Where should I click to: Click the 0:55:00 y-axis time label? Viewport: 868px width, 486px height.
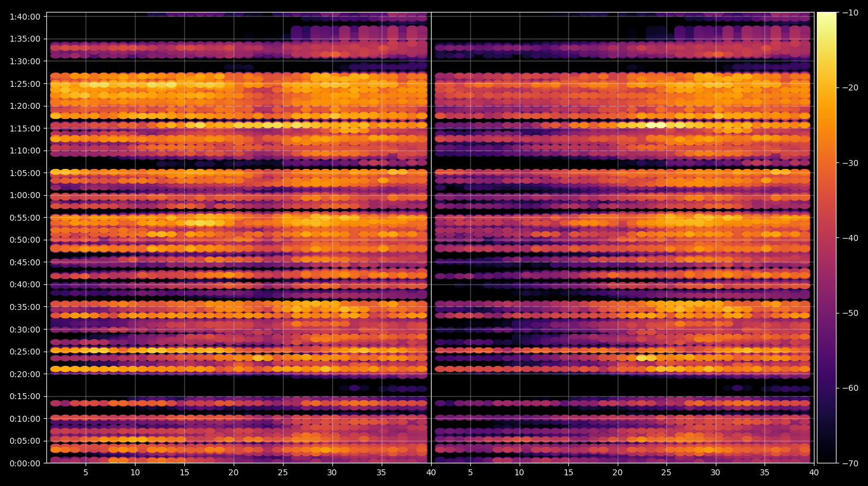tap(25, 218)
